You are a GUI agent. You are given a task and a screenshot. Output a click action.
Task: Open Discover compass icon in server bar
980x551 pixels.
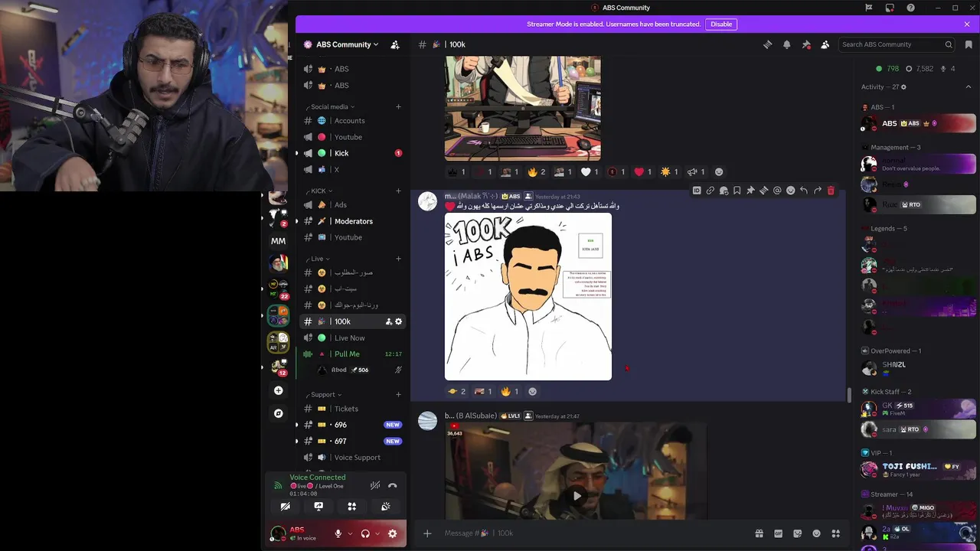click(x=279, y=413)
